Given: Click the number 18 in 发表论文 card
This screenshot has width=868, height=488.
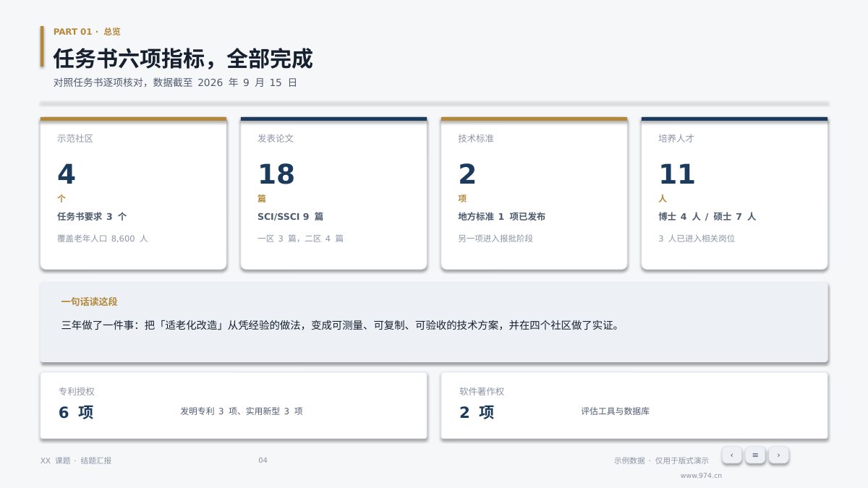Looking at the screenshot, I should pyautogui.click(x=276, y=174).
